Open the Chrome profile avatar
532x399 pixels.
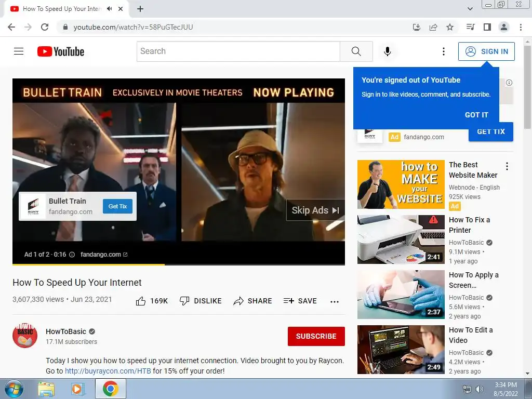(504, 27)
